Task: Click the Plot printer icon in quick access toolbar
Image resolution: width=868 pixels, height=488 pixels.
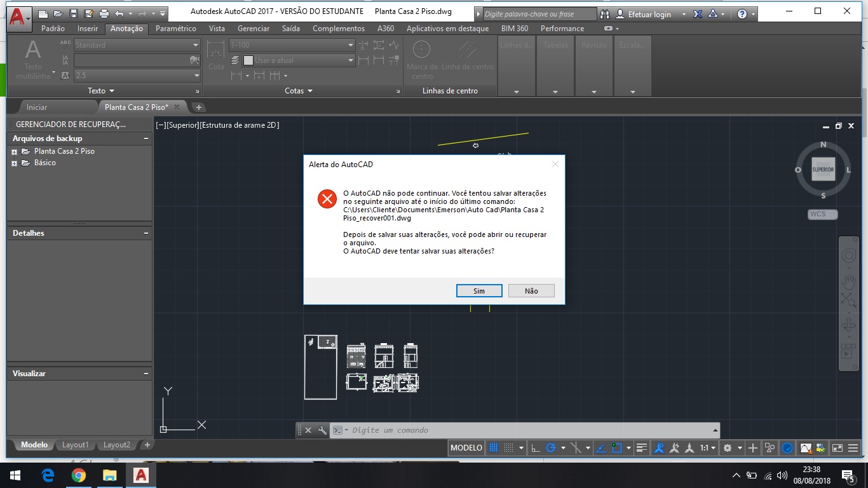Action: pos(104,13)
